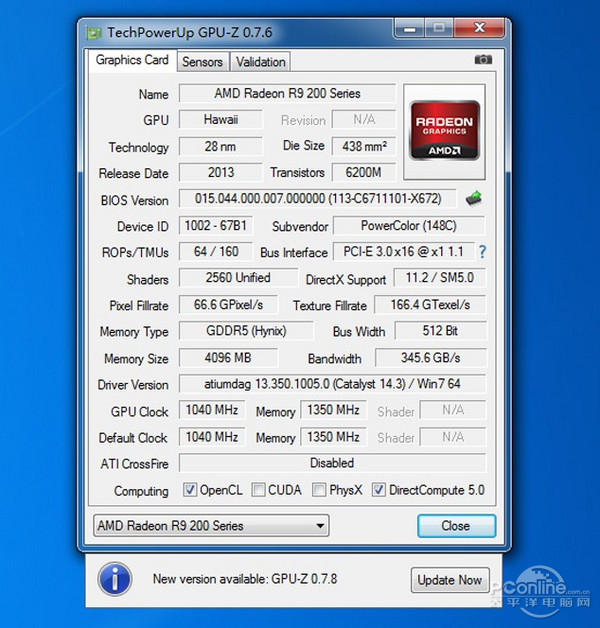This screenshot has width=600, height=628.
Task: Select the Release Date value 2013
Action: [x=221, y=173]
